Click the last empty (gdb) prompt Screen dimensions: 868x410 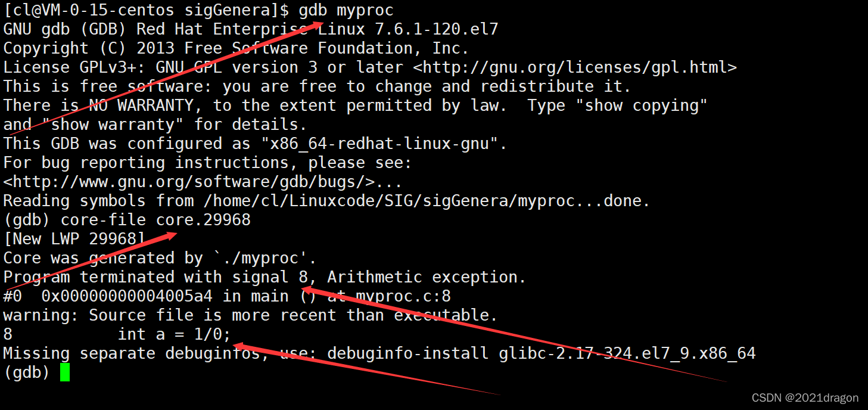click(x=26, y=372)
